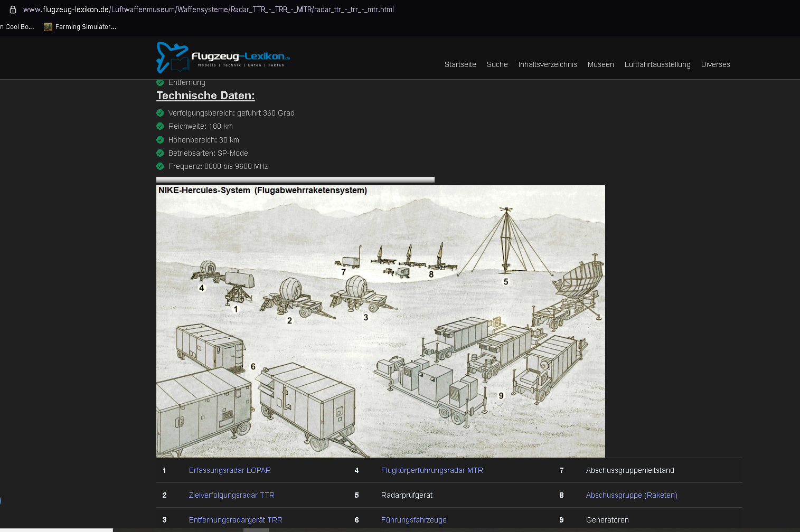The image size is (800, 532).
Task: Click 'Frequenz: 8000 bis 9600 MHz' line
Action: pos(219,166)
